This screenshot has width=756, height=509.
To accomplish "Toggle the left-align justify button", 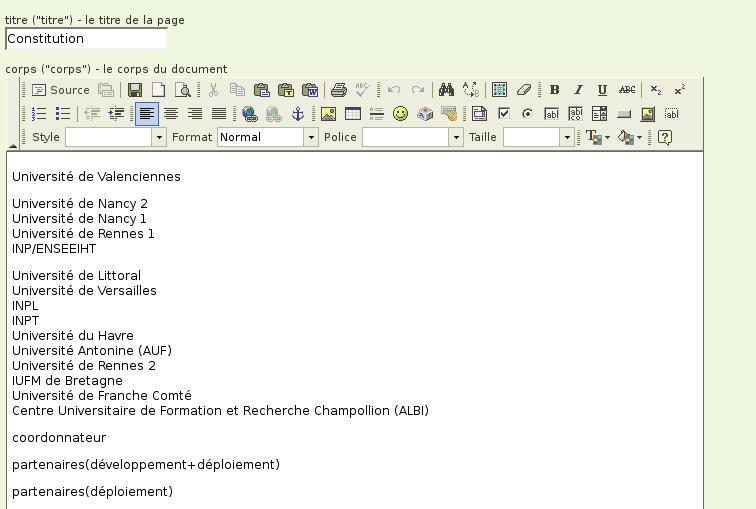I will [147, 114].
